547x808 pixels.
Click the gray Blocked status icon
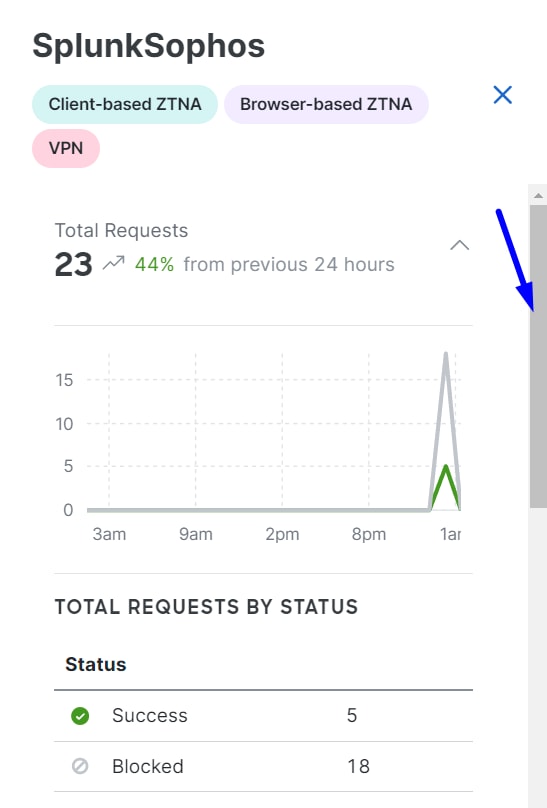[x=80, y=766]
